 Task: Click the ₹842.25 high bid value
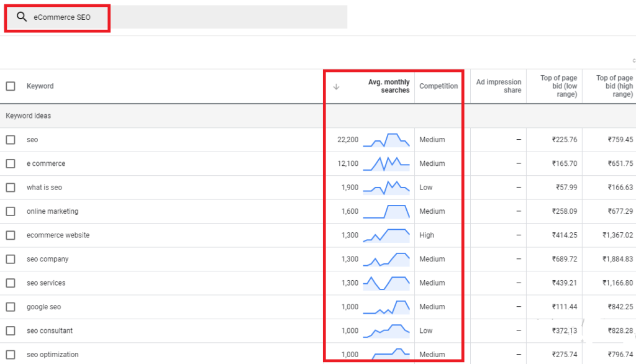click(x=620, y=307)
